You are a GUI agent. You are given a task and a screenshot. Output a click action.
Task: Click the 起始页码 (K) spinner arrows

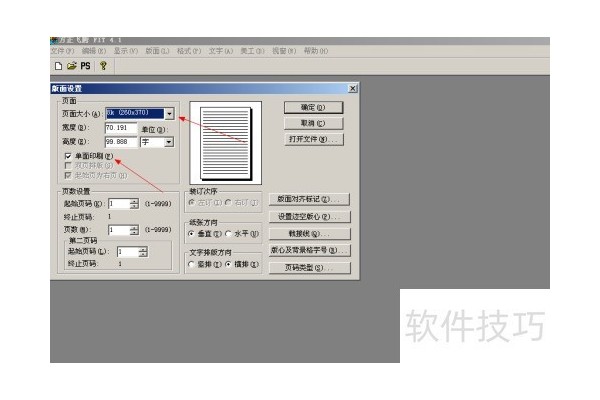134,204
